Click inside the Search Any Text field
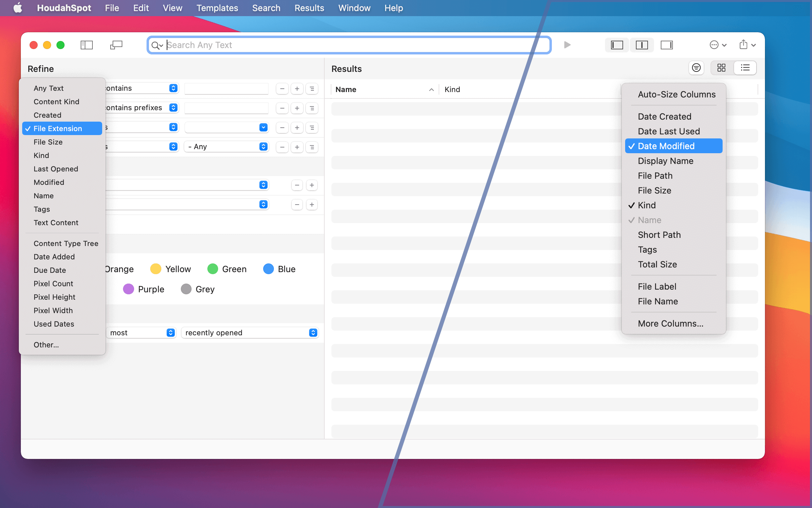 (336, 45)
